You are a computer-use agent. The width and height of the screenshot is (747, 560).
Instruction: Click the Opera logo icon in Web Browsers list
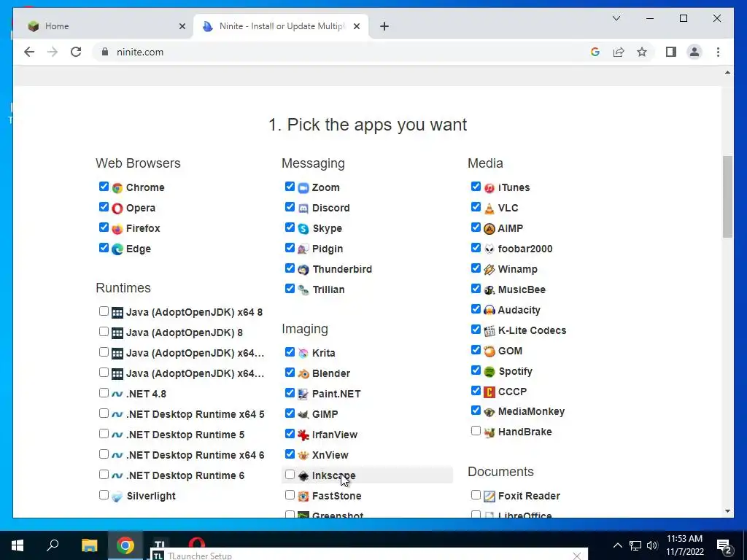pos(117,208)
